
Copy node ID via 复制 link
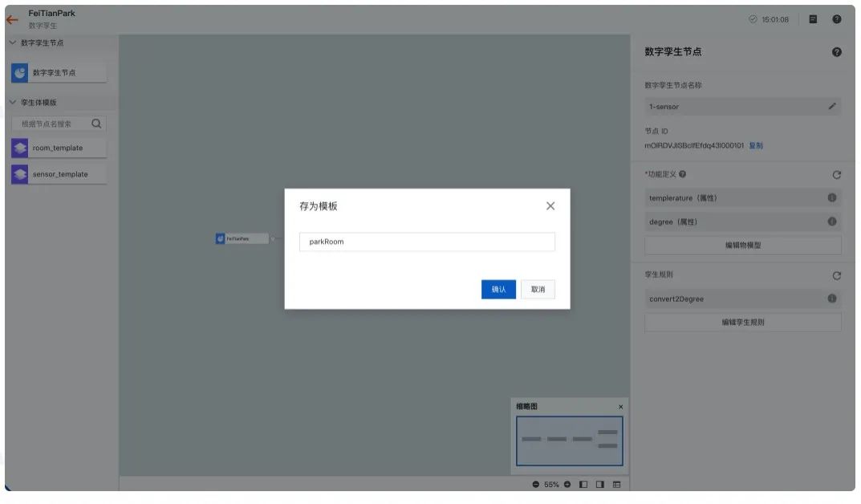756,145
